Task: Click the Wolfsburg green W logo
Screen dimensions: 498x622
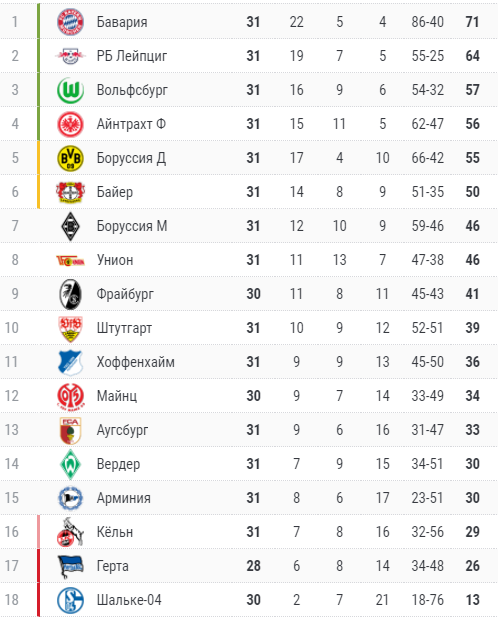Action: (70, 90)
